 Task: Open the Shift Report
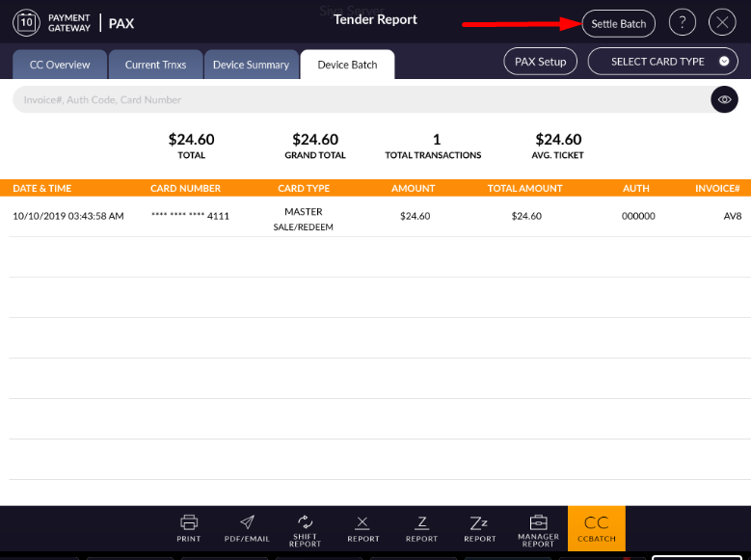(305, 529)
